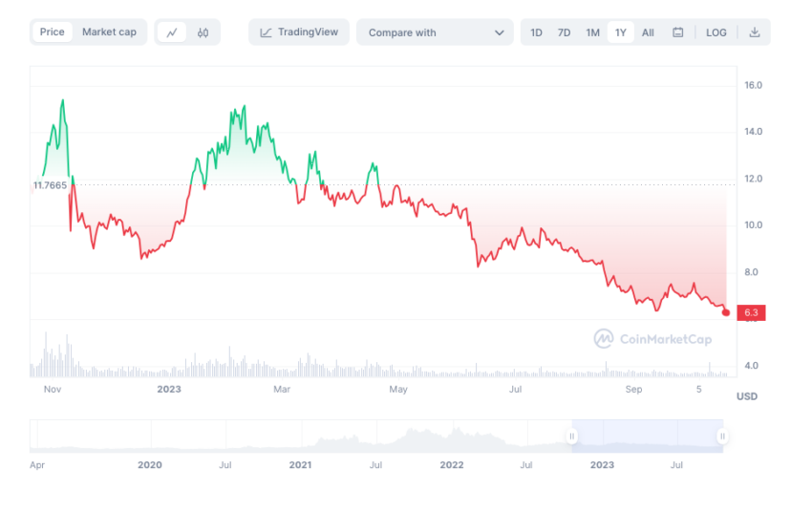
Task: Switch to candlestick chart view
Action: click(203, 32)
